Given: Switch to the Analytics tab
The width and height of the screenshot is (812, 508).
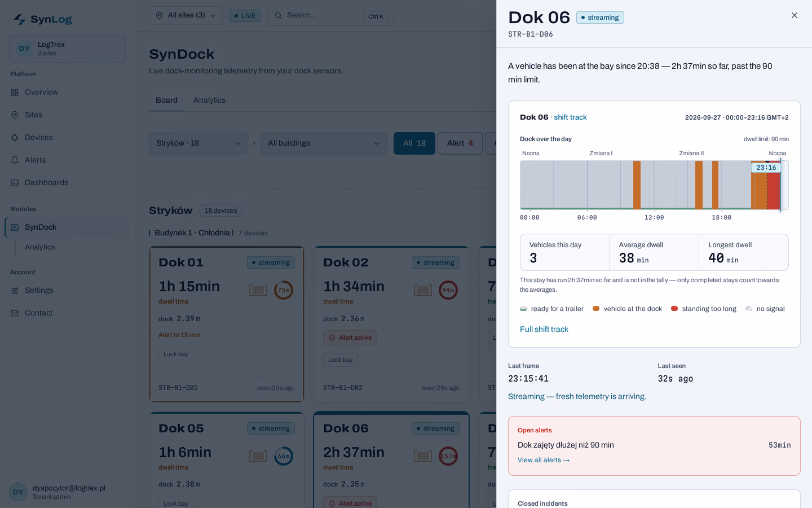Looking at the screenshot, I should 209,100.
